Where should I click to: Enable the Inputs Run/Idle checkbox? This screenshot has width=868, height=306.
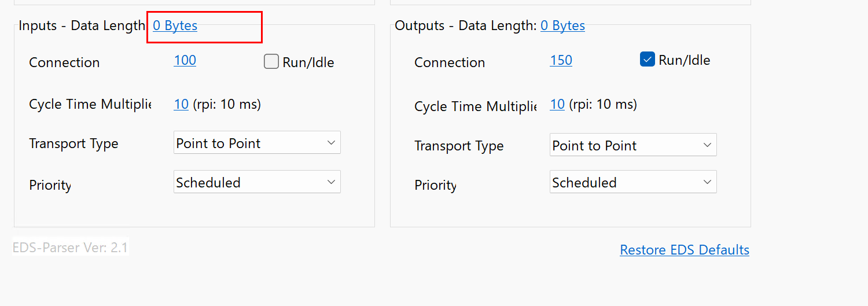(x=271, y=62)
